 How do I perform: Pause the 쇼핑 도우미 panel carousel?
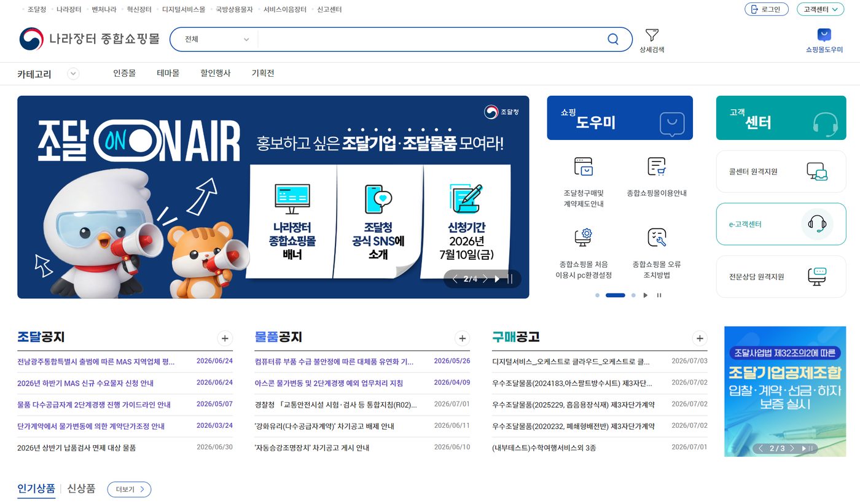point(659,295)
